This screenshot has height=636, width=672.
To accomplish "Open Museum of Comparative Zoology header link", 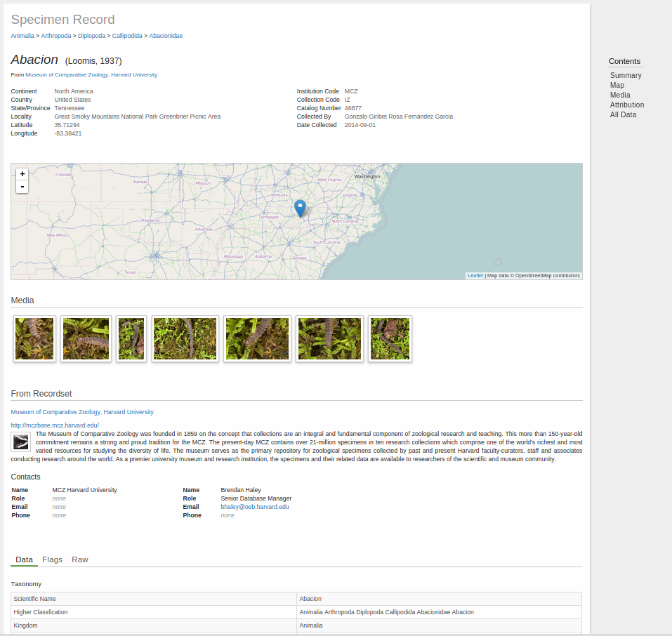I will click(x=91, y=74).
